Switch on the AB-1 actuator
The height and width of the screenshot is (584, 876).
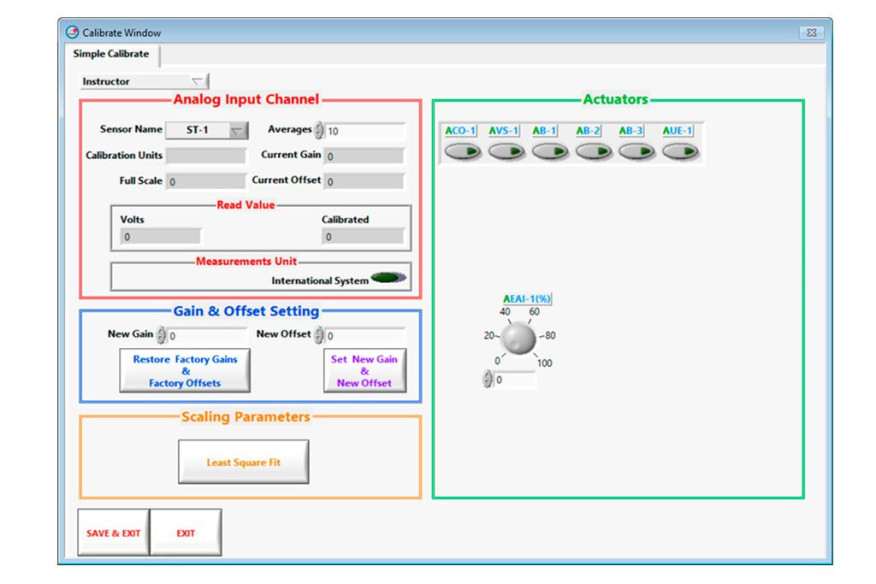point(549,152)
